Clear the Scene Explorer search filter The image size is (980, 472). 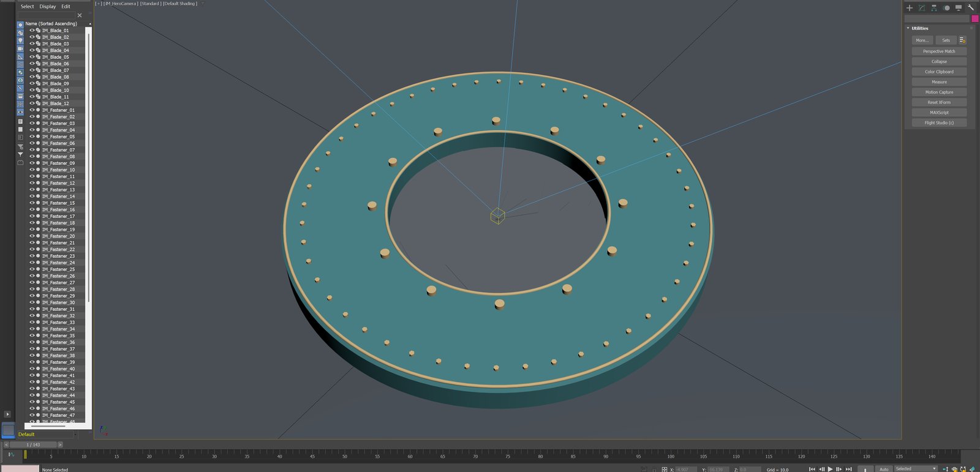pyautogui.click(x=80, y=15)
